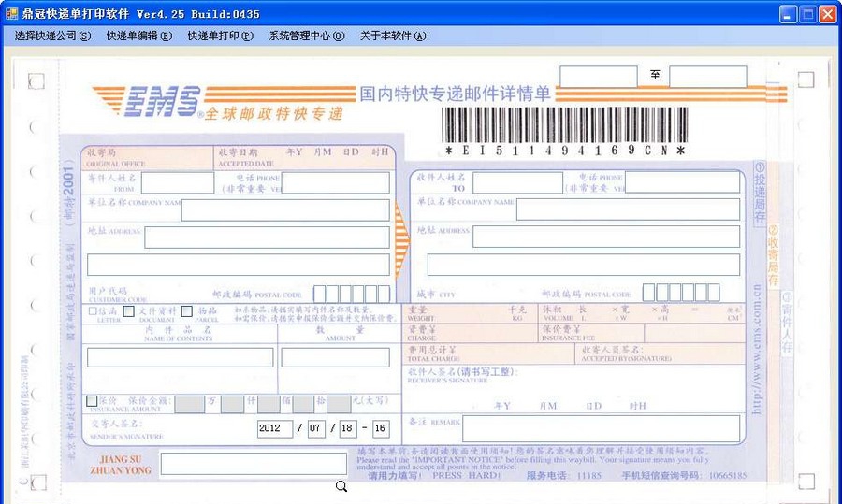The image size is (842, 504).
Task: Click the 万 insurance amount box
Action: pyautogui.click(x=190, y=404)
